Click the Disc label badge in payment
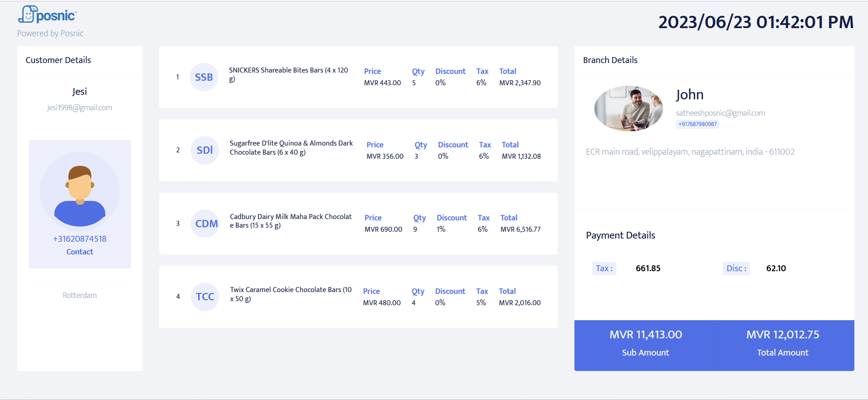The image size is (868, 400). (736, 268)
